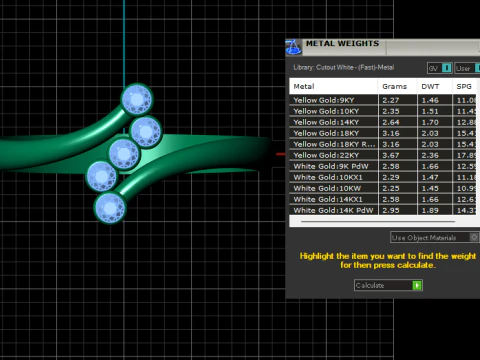Select the middle gem of the five
Viewport: 480px width, 360px height.
click(124, 154)
